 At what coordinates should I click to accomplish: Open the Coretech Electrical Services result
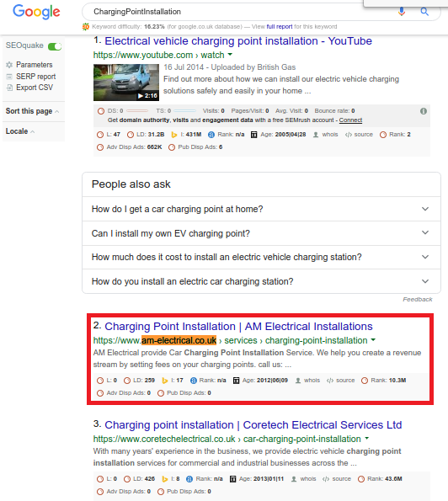point(253,424)
